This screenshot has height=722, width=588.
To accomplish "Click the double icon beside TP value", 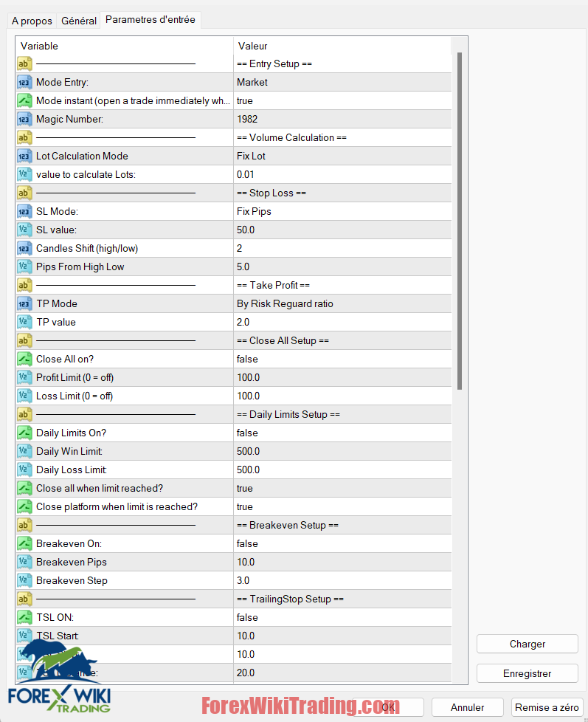I will [x=24, y=323].
